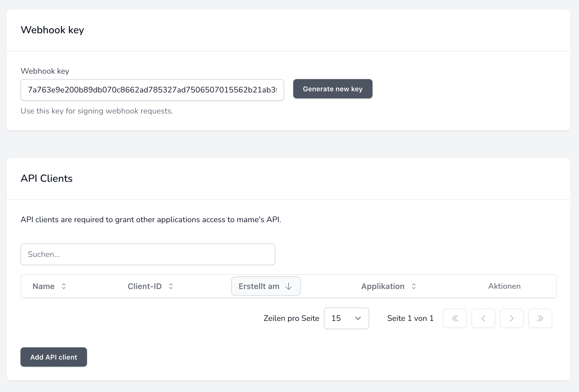Image resolution: width=579 pixels, height=392 pixels.
Task: Click the Add API client button
Action: 53,357
